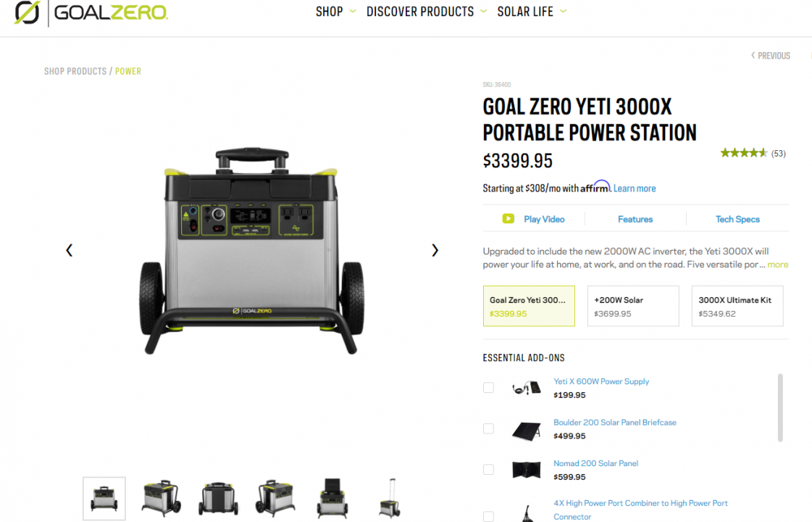Screen dimensions: 812x522
Task: Select the +200W Solar bundle option
Action: tap(633, 306)
